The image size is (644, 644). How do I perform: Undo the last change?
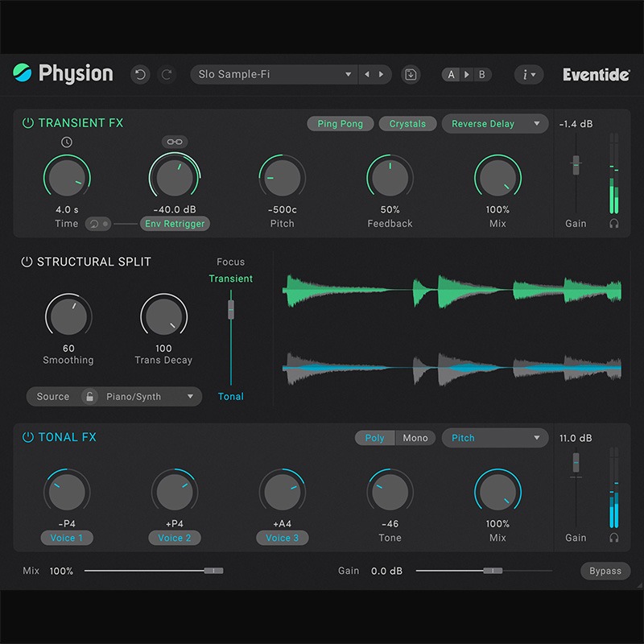140,74
